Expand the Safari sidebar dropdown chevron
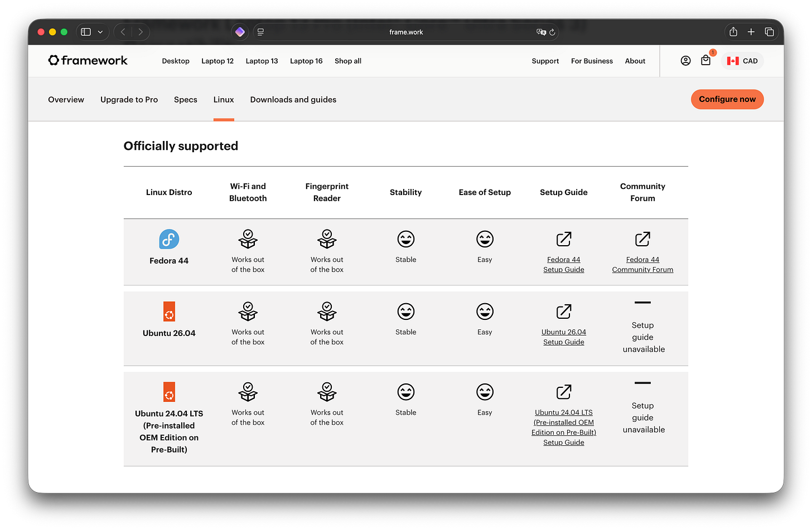This screenshot has height=530, width=812. coord(100,32)
